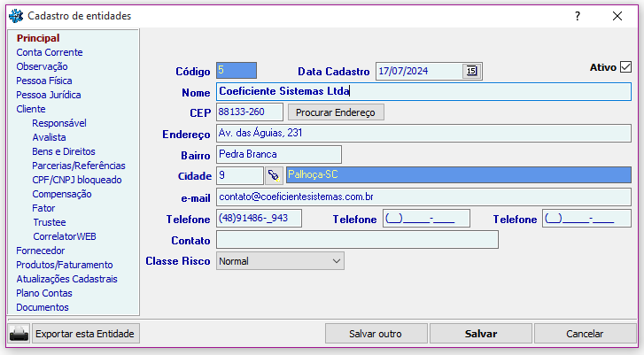Click the Cancelar button
Viewport: 644px width, 355px height.
585,334
